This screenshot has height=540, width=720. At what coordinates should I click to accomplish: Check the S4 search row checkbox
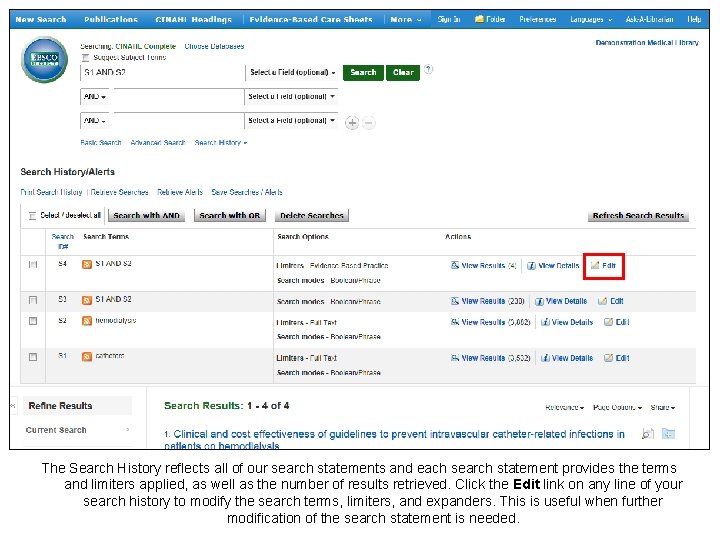click(33, 264)
